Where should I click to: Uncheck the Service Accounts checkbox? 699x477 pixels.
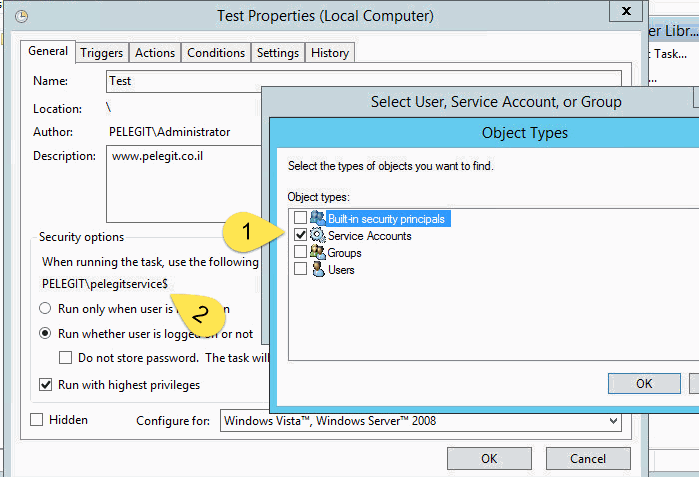300,234
